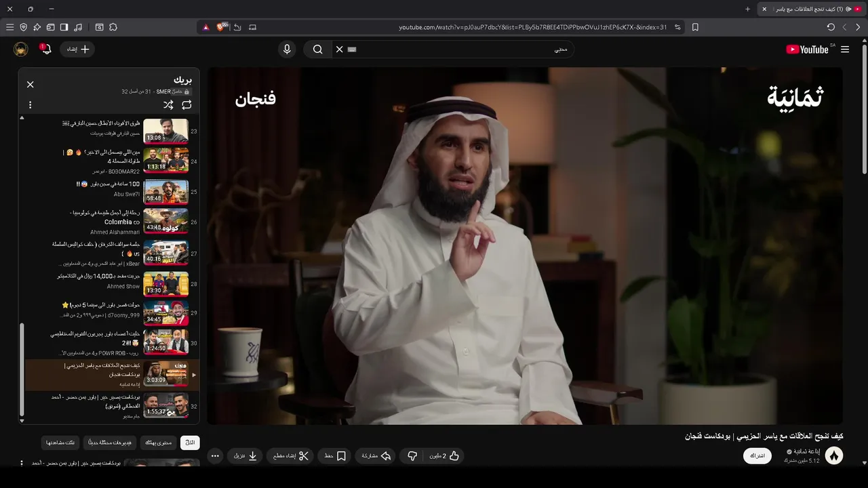Reload the page
This screenshot has width=868, height=488.
(x=831, y=27)
